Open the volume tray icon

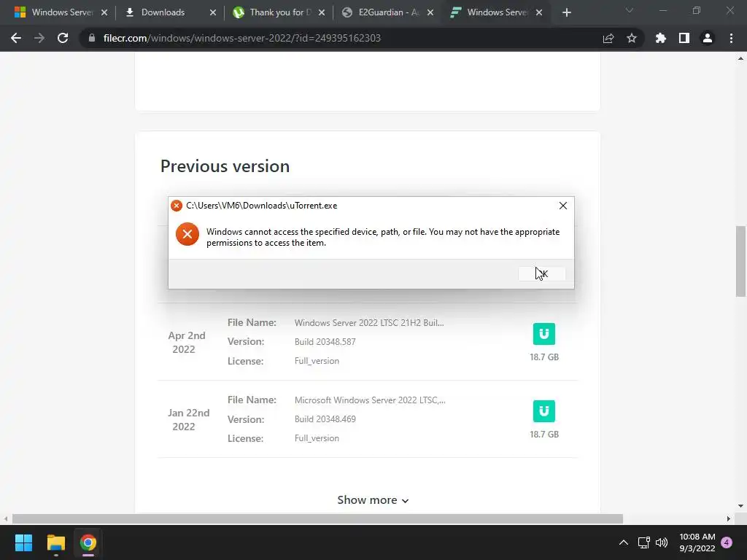[662, 542]
